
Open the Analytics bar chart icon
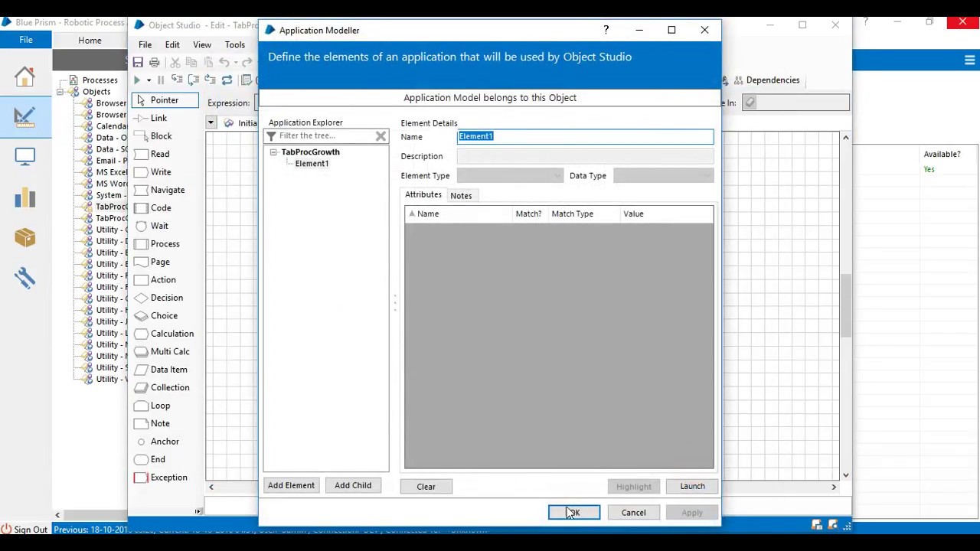point(24,197)
